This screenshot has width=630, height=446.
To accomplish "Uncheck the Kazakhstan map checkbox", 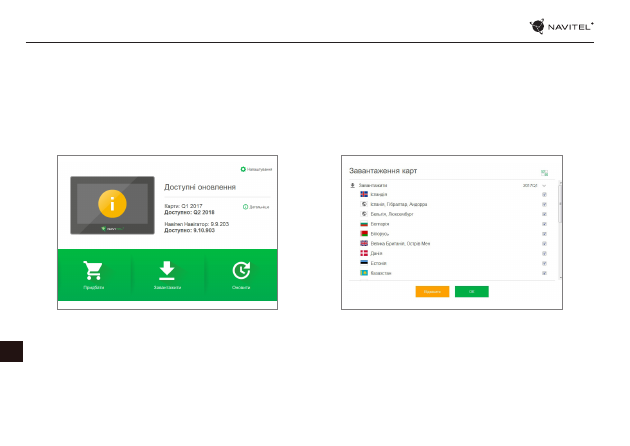I will (x=544, y=273).
